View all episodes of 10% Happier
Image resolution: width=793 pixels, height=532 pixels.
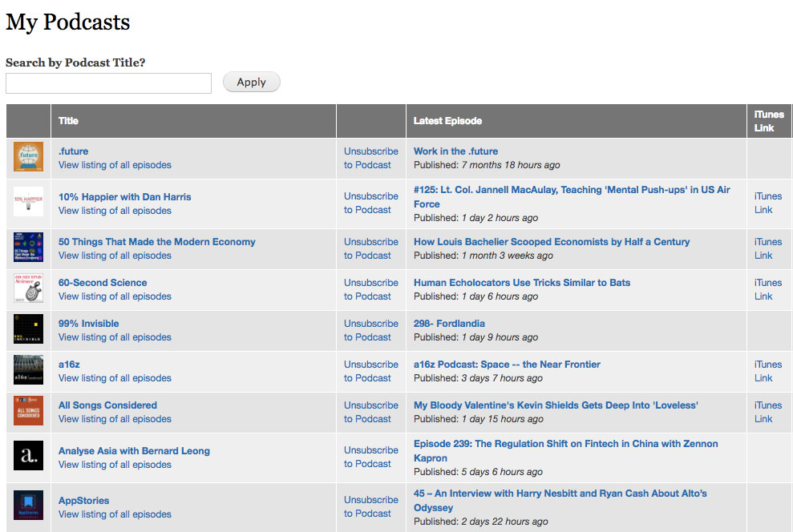pyautogui.click(x=115, y=211)
